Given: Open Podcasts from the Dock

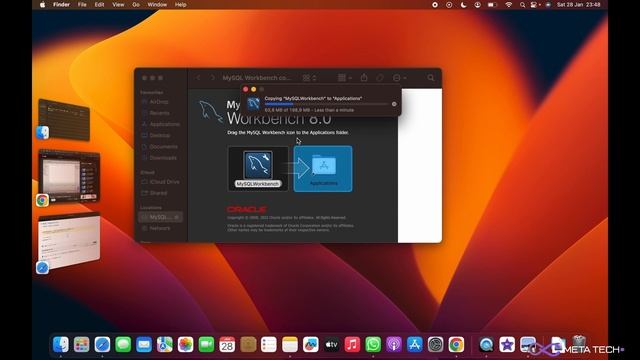Looking at the screenshot, I should [x=394, y=344].
